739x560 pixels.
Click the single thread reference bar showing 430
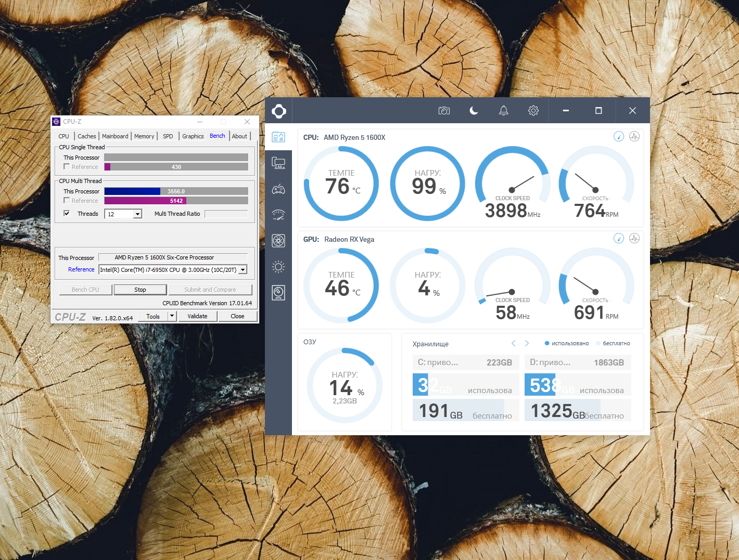(176, 167)
